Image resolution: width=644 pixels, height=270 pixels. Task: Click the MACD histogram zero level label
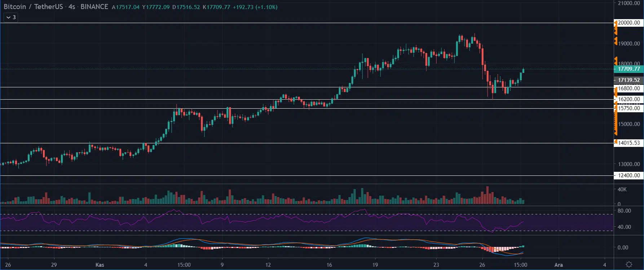point(623,248)
